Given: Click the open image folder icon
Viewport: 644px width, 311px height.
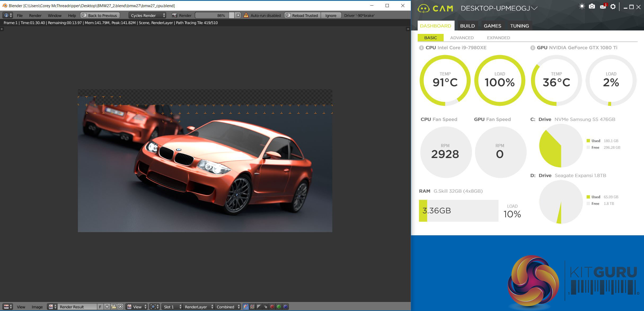Looking at the screenshot, I should (114, 307).
